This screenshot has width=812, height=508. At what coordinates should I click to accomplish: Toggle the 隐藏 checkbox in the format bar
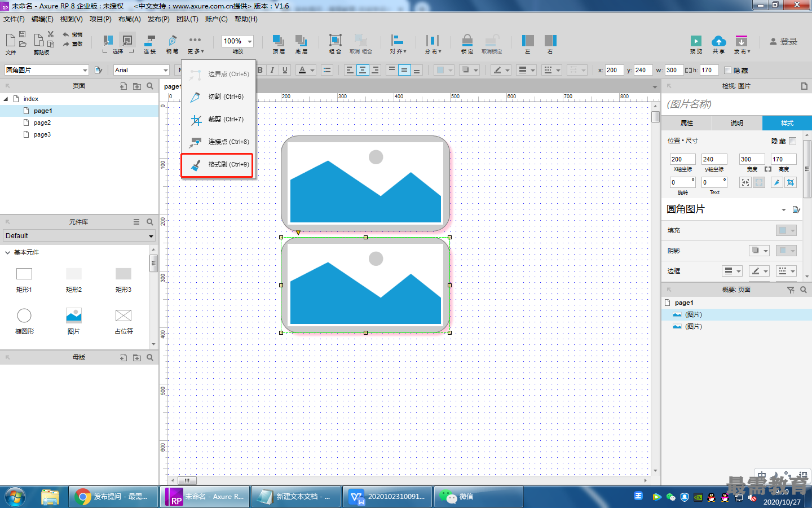click(727, 71)
